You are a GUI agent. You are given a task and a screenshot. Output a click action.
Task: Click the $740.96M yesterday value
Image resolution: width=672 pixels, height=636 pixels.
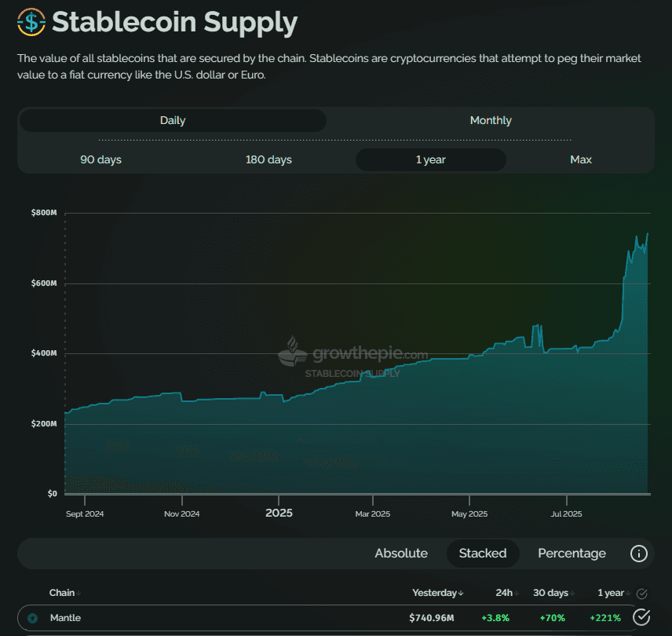pyautogui.click(x=432, y=618)
